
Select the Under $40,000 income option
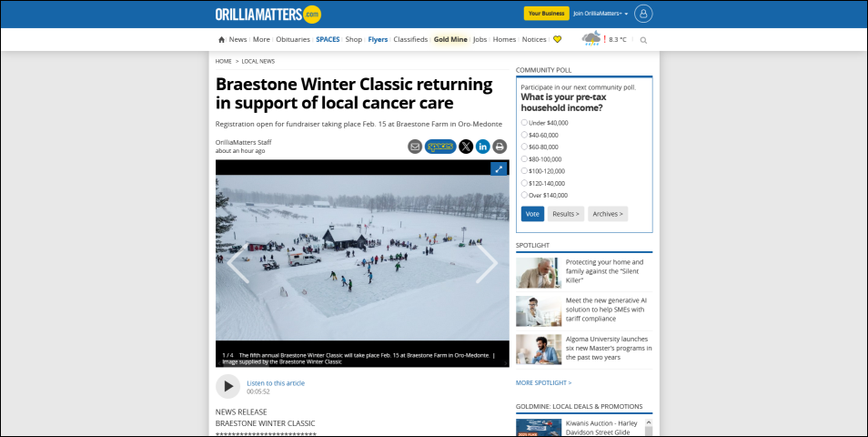click(524, 122)
